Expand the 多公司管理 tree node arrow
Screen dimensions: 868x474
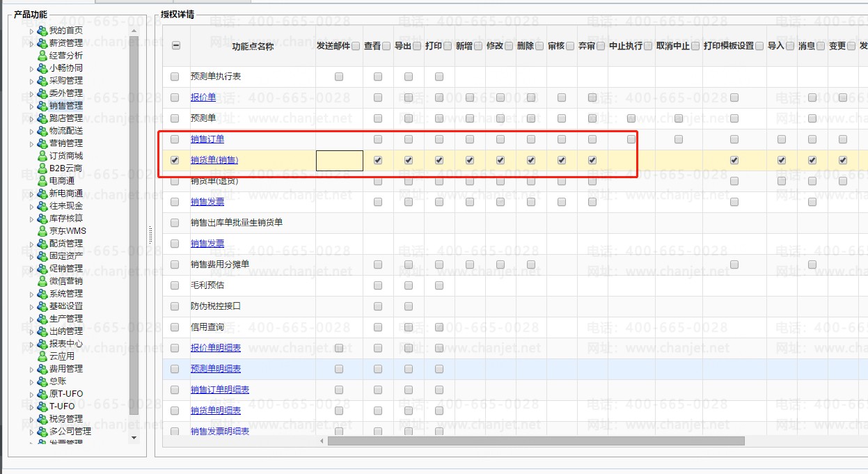point(31,432)
